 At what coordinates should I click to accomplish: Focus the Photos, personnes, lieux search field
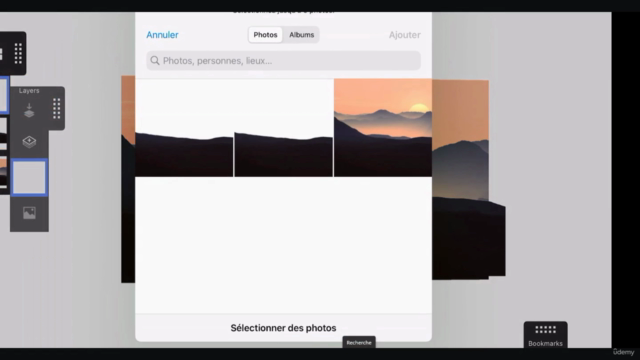(283, 61)
